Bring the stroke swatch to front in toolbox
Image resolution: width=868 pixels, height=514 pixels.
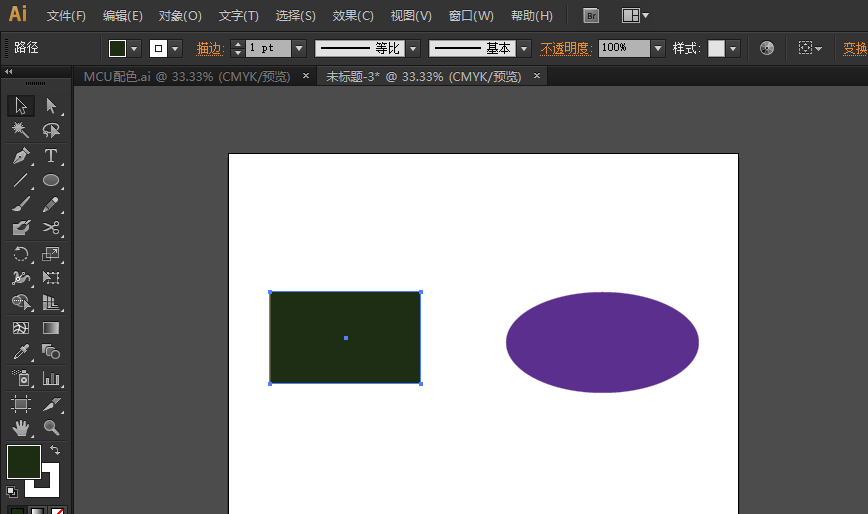50,488
